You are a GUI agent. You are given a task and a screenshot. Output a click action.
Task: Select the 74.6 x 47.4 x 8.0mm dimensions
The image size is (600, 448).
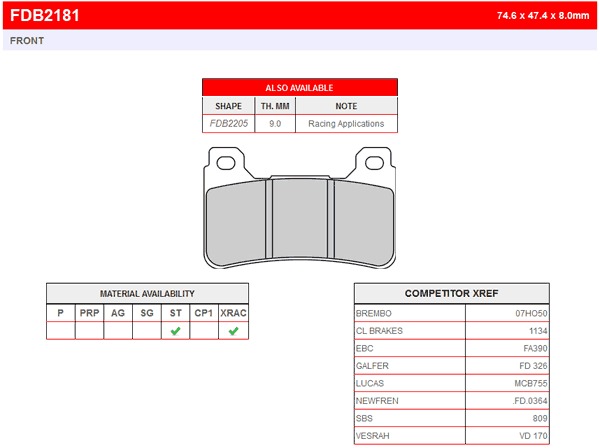point(543,16)
